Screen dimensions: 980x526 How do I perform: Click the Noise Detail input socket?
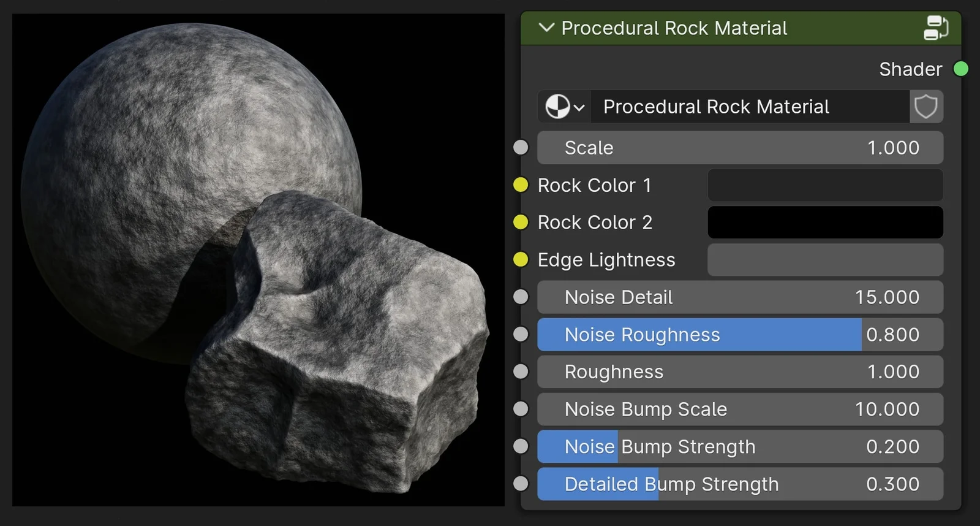point(521,297)
